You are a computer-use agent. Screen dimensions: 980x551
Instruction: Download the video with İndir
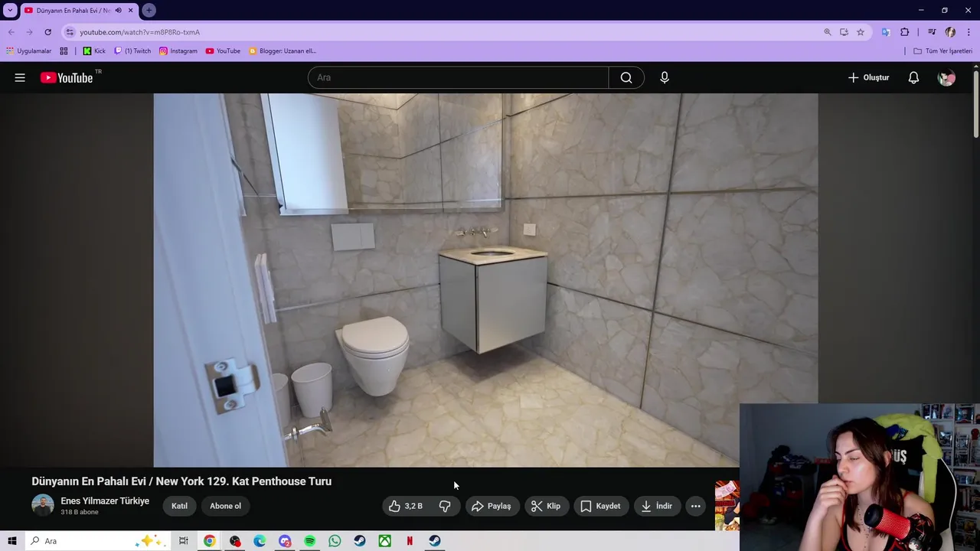click(x=656, y=506)
